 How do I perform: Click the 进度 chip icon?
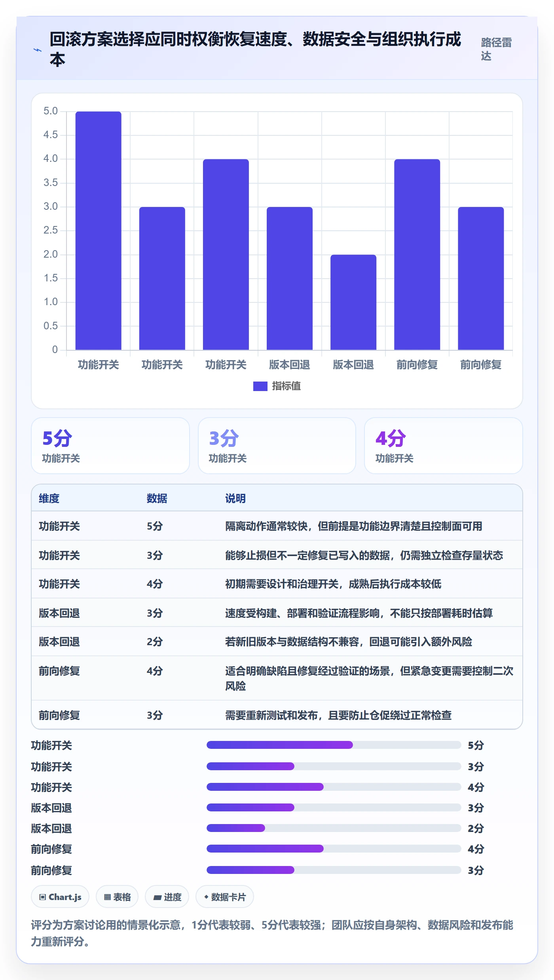point(157,897)
